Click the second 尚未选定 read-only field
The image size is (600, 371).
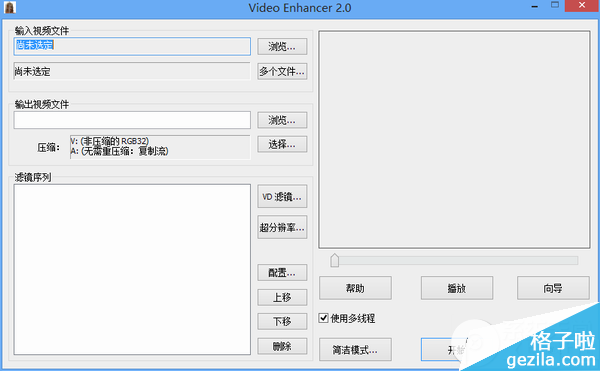[x=132, y=71]
